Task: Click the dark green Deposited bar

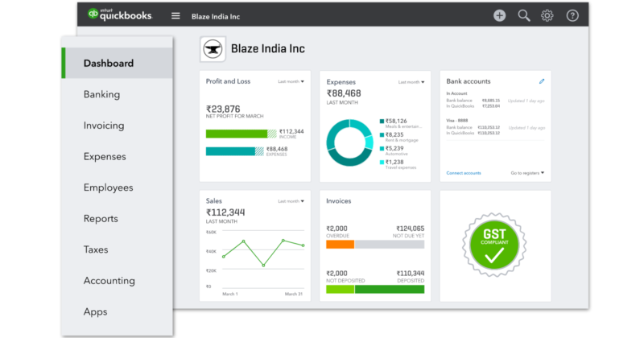Action: 390,289
